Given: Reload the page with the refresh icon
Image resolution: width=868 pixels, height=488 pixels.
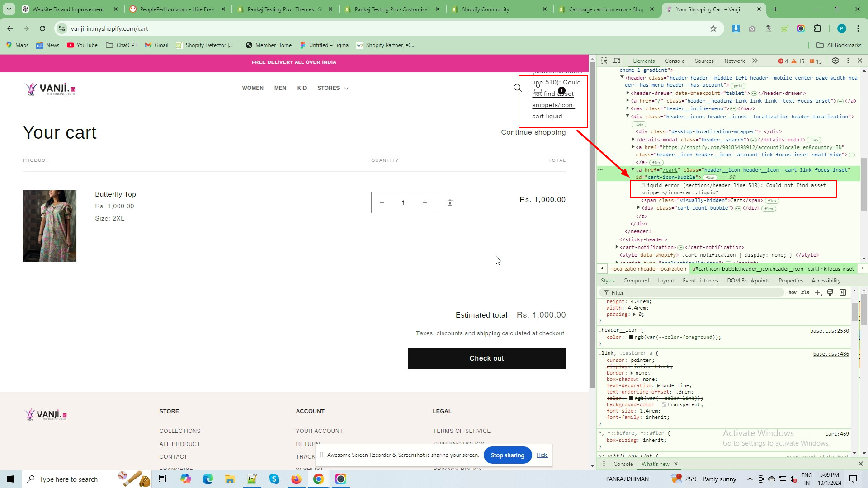Looking at the screenshot, I should (x=42, y=28).
